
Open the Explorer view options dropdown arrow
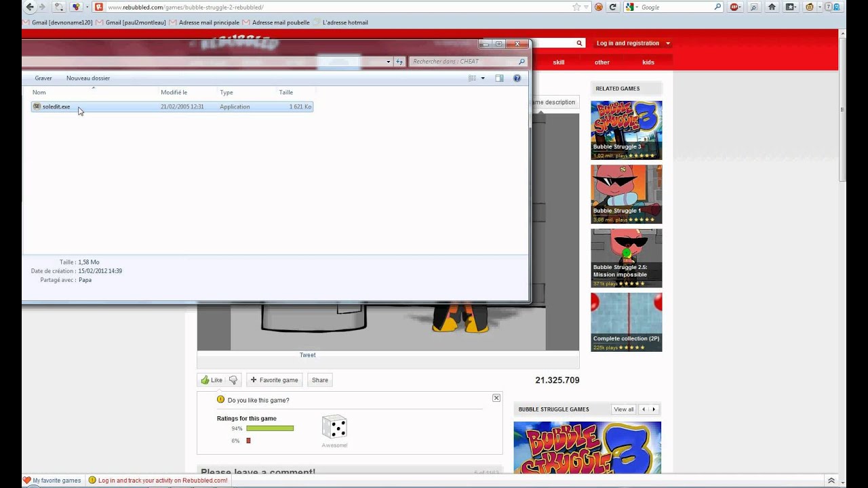tap(483, 78)
